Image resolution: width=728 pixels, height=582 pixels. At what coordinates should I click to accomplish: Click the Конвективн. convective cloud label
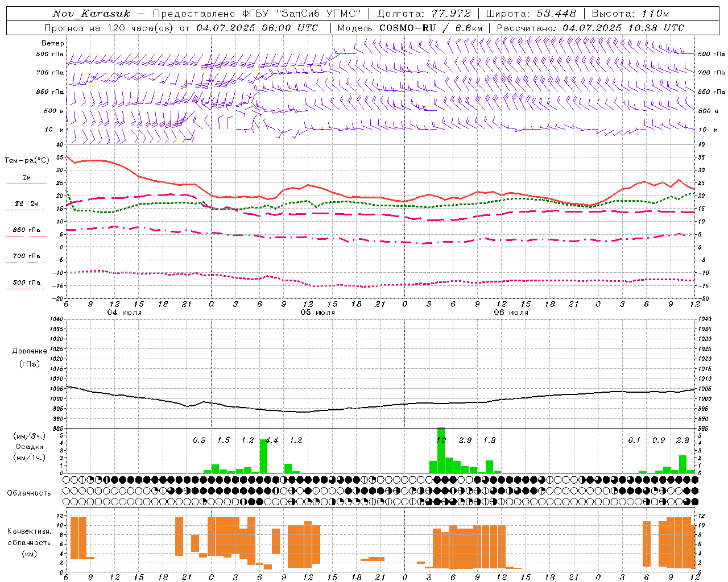(29, 531)
